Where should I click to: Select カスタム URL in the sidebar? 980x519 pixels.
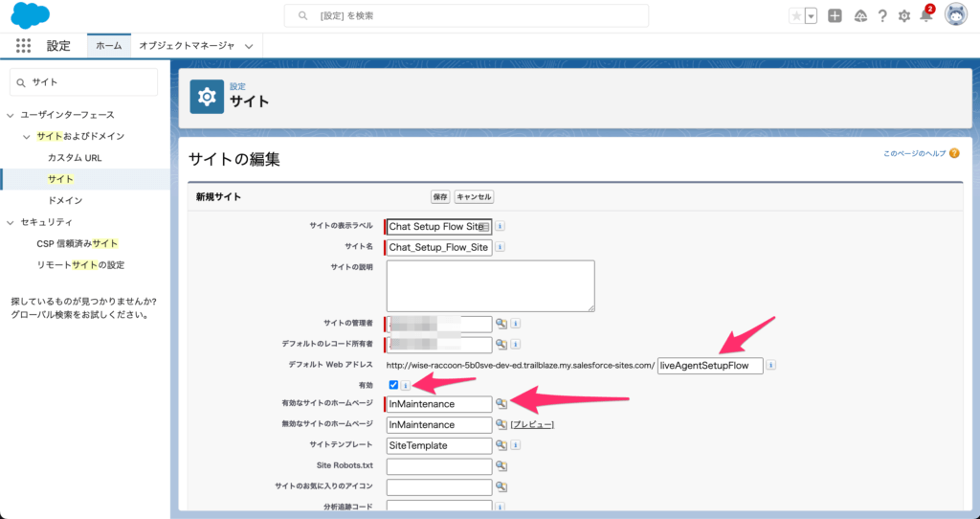click(x=75, y=158)
